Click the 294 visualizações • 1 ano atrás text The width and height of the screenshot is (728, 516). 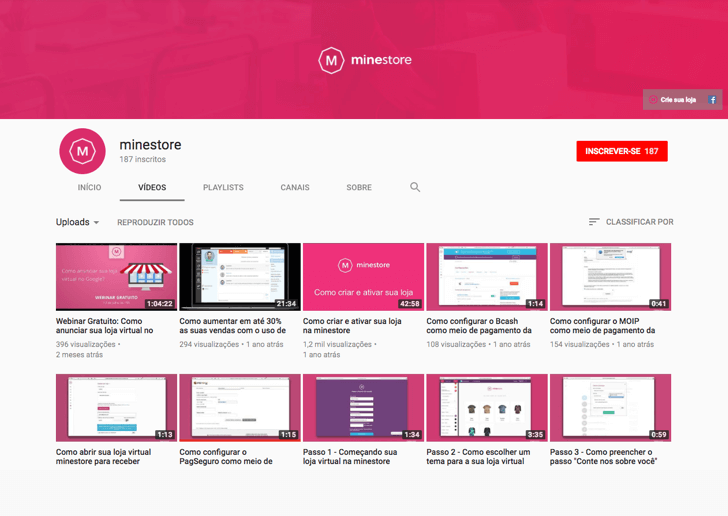[x=231, y=344]
